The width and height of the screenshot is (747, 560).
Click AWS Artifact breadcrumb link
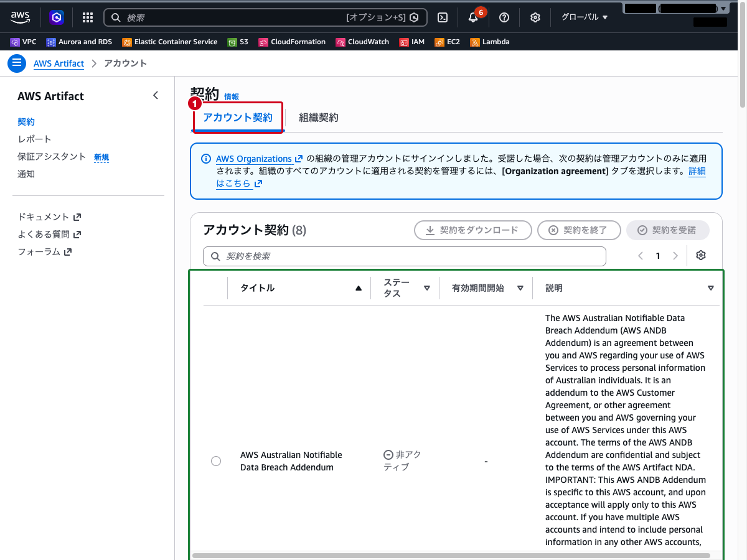click(x=59, y=63)
